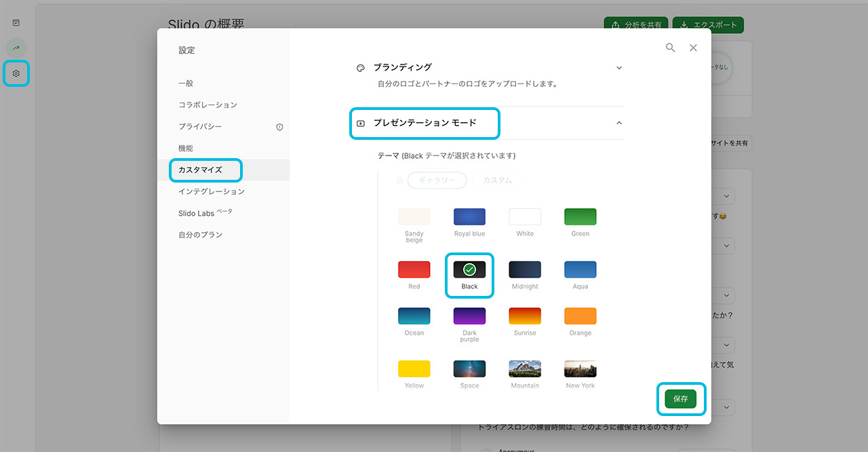Choose the Royal blue theme swatch
This screenshot has height=452, width=868.
click(x=469, y=217)
